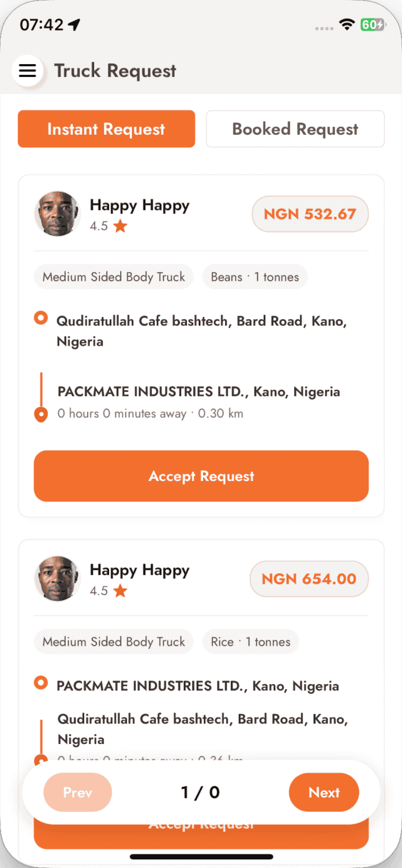
Task: Accept the Beans truck request
Action: pyautogui.click(x=201, y=476)
